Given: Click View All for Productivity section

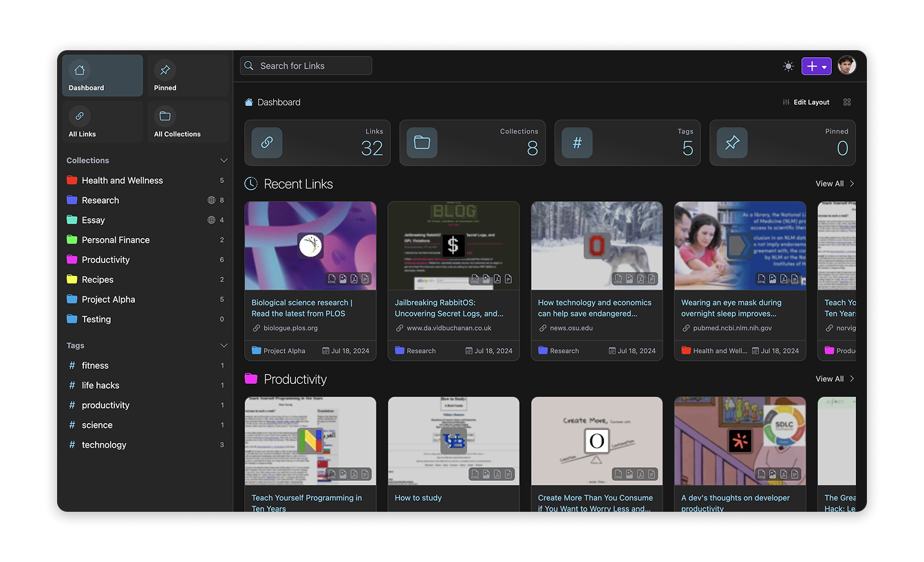Looking at the screenshot, I should 835,379.
